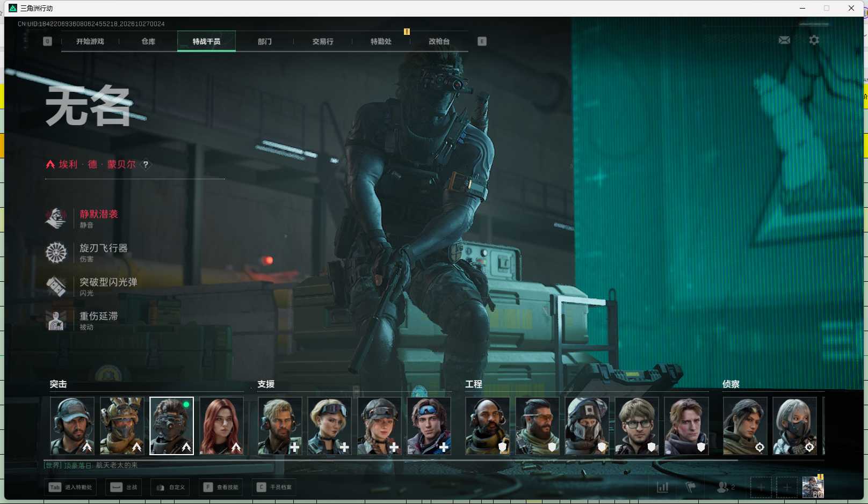Click the 查看技能 button
Screen dimensions: 868x504
click(221, 487)
